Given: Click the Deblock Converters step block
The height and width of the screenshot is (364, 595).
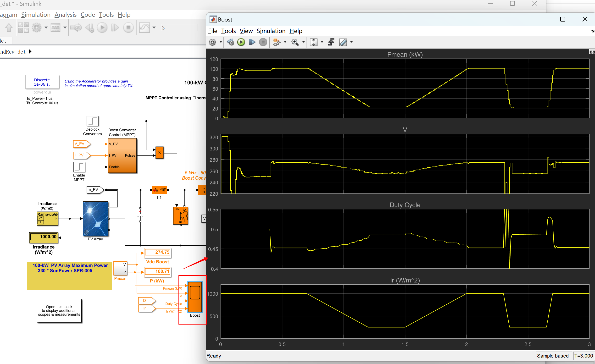Looking at the screenshot, I should tap(93, 121).
